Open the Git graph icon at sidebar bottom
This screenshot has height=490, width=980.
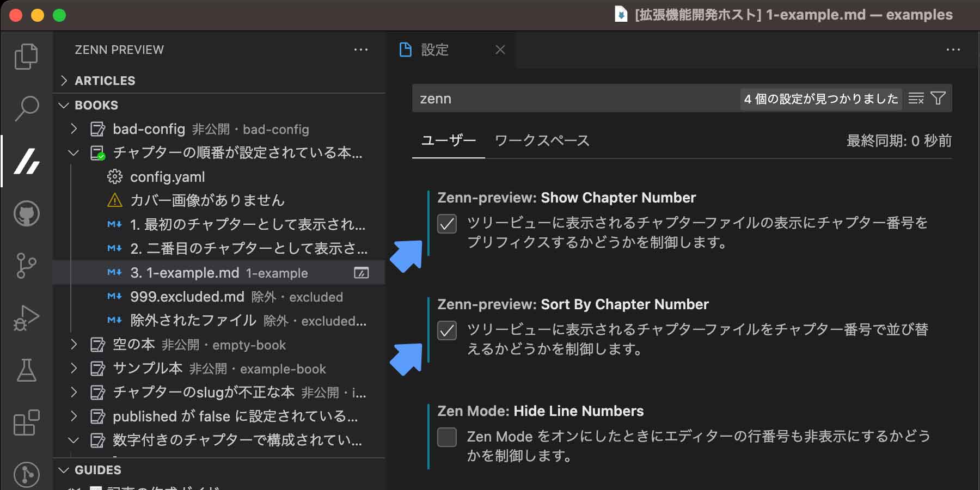click(26, 474)
